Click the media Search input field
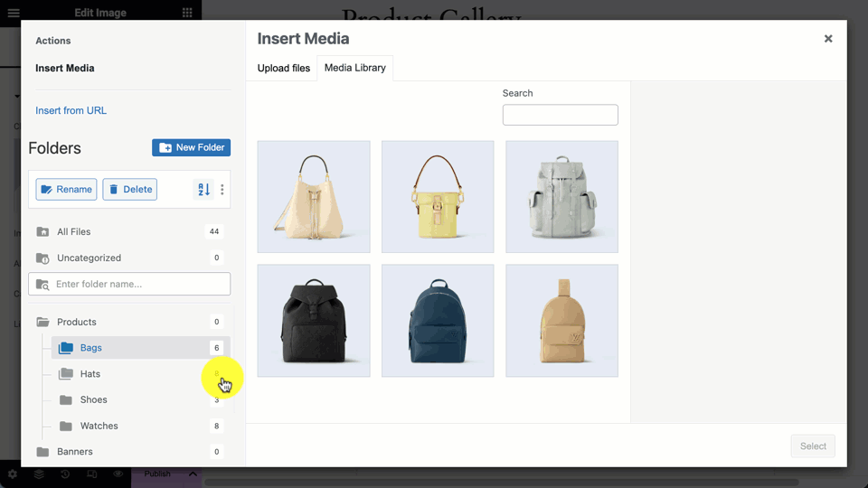Image resolution: width=868 pixels, height=488 pixels. (560, 115)
